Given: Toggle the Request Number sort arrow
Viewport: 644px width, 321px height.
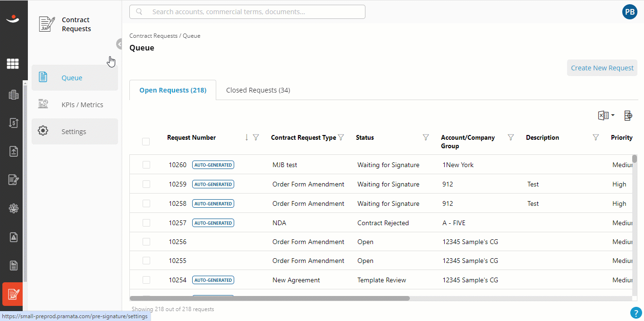Looking at the screenshot, I should click(x=246, y=137).
